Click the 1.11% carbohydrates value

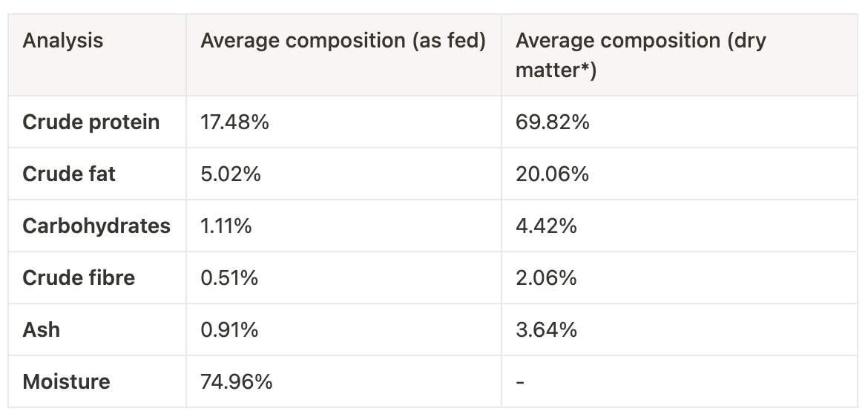click(226, 226)
